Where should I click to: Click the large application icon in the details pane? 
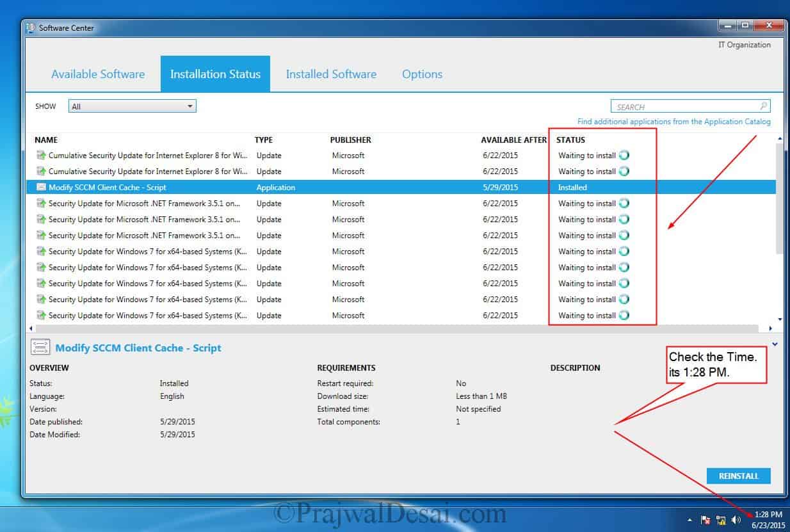[40, 348]
